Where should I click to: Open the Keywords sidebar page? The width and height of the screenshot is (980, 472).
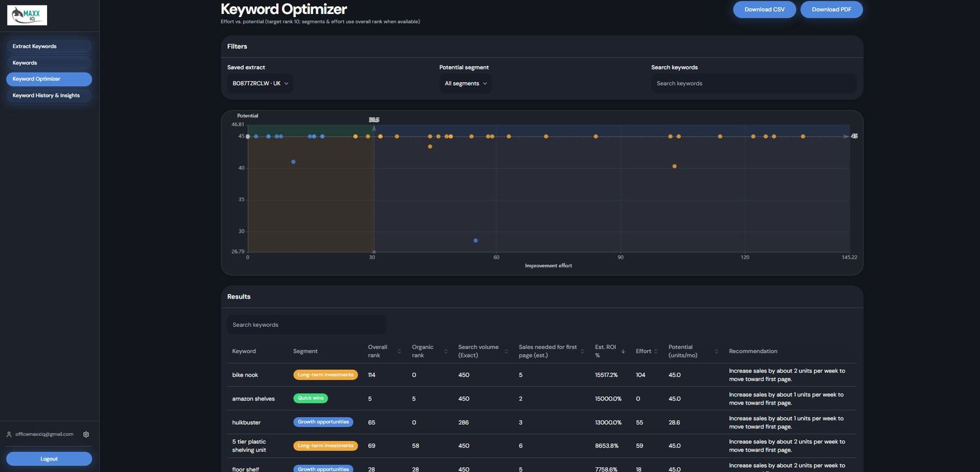(x=49, y=63)
